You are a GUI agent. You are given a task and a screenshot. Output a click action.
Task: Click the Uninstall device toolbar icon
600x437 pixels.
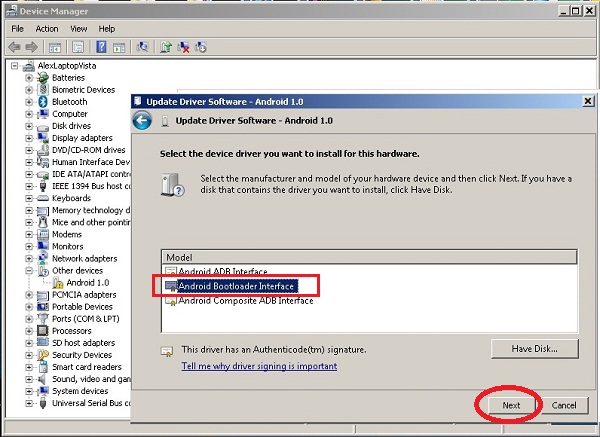click(x=183, y=47)
